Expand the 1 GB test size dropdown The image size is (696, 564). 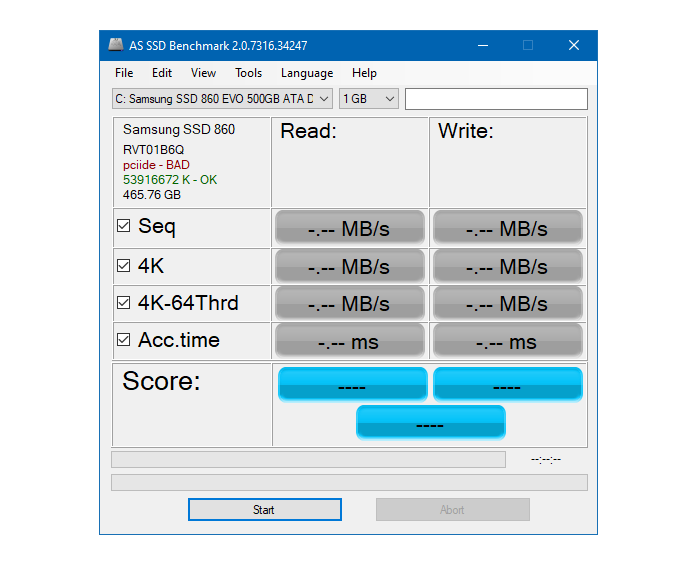(369, 99)
